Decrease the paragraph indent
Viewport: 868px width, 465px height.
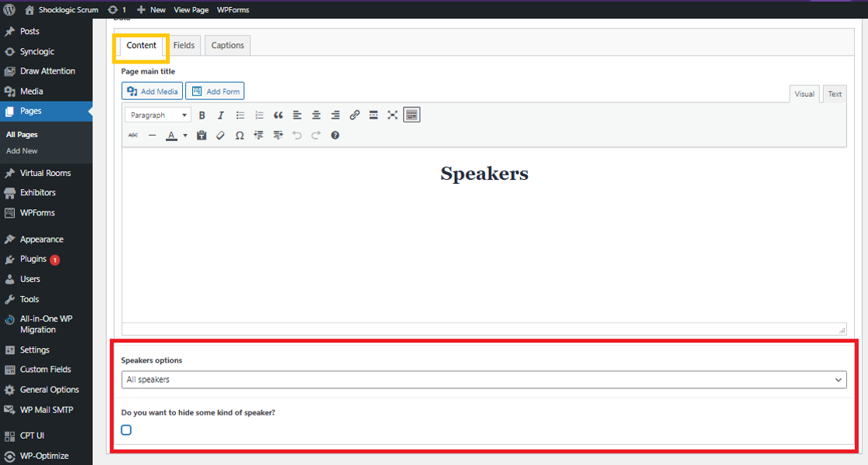259,135
